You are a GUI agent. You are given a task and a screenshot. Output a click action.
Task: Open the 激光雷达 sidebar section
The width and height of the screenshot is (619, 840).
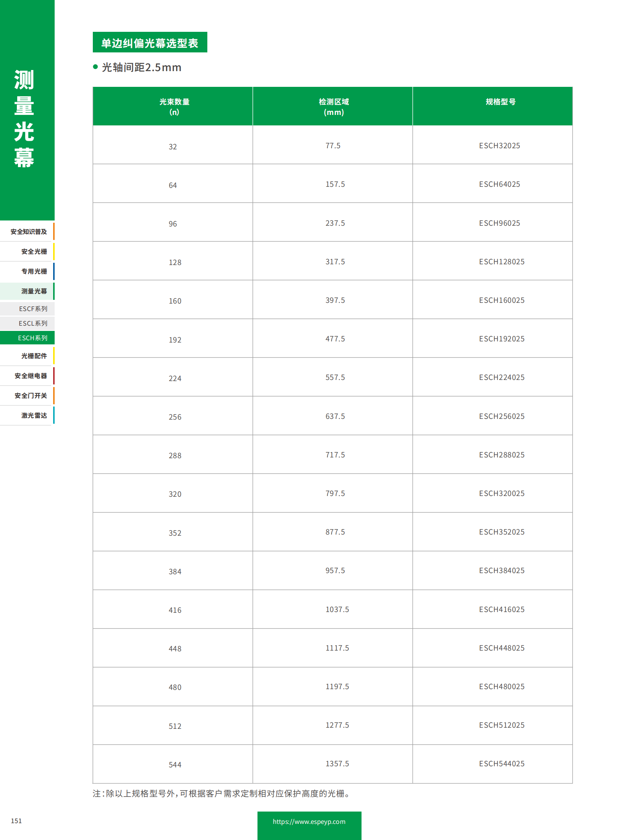click(34, 416)
